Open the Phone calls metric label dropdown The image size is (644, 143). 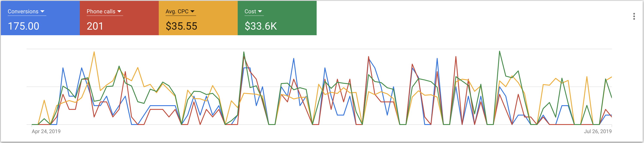[101, 12]
